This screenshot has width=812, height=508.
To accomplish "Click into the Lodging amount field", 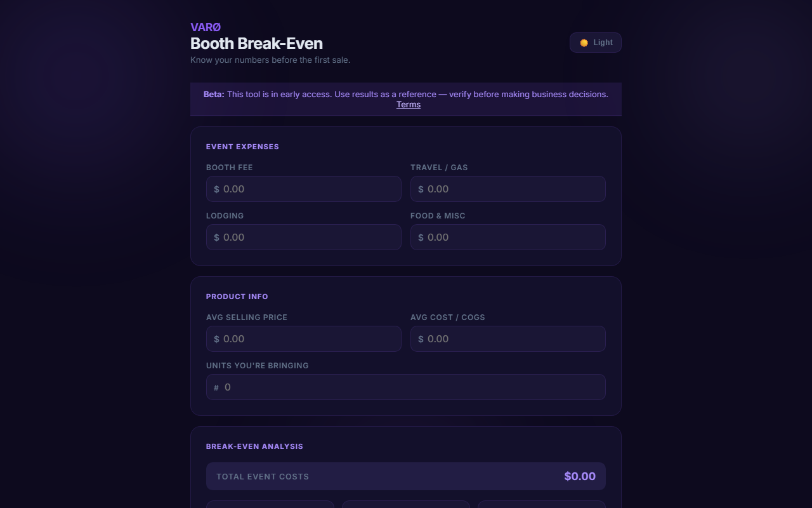I will coord(304,237).
